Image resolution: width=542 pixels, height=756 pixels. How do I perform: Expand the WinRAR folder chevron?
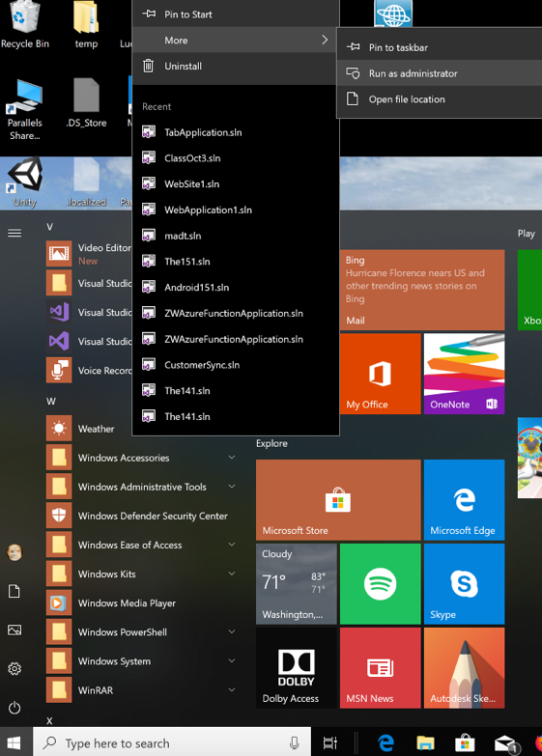pyautogui.click(x=232, y=690)
